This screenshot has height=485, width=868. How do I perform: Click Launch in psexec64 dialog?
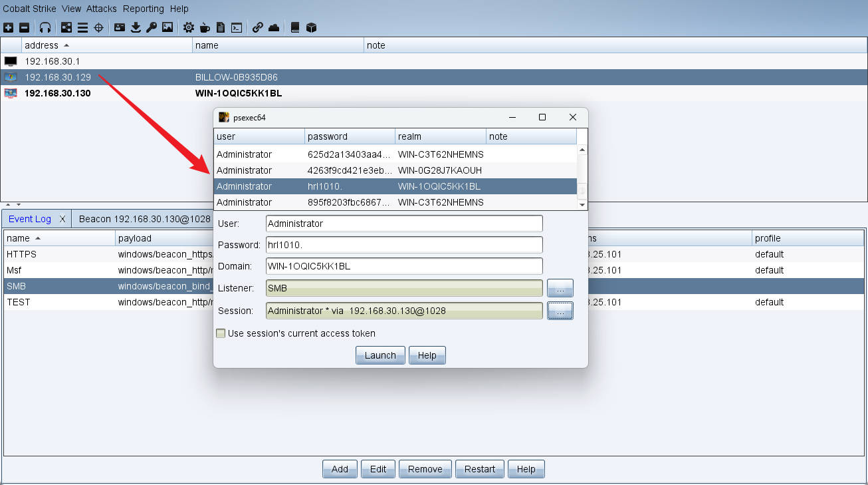click(x=380, y=355)
